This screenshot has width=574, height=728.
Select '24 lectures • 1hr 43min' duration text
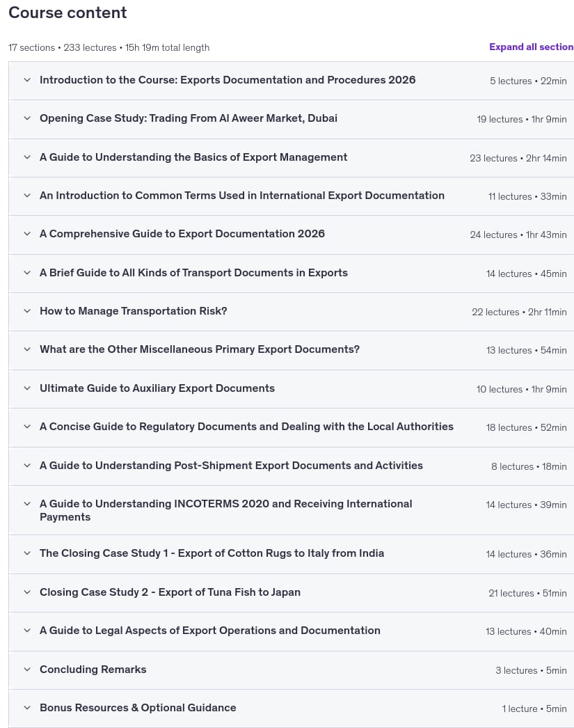[518, 235]
